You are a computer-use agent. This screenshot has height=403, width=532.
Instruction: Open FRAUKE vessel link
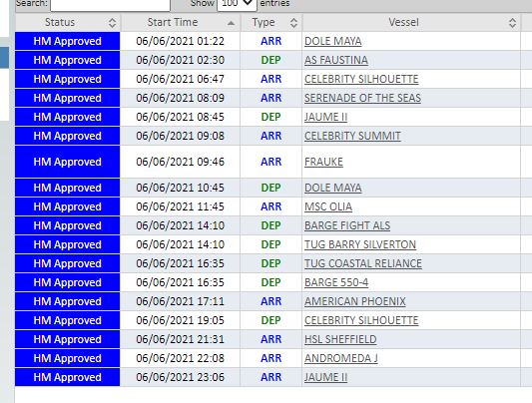pyautogui.click(x=323, y=162)
